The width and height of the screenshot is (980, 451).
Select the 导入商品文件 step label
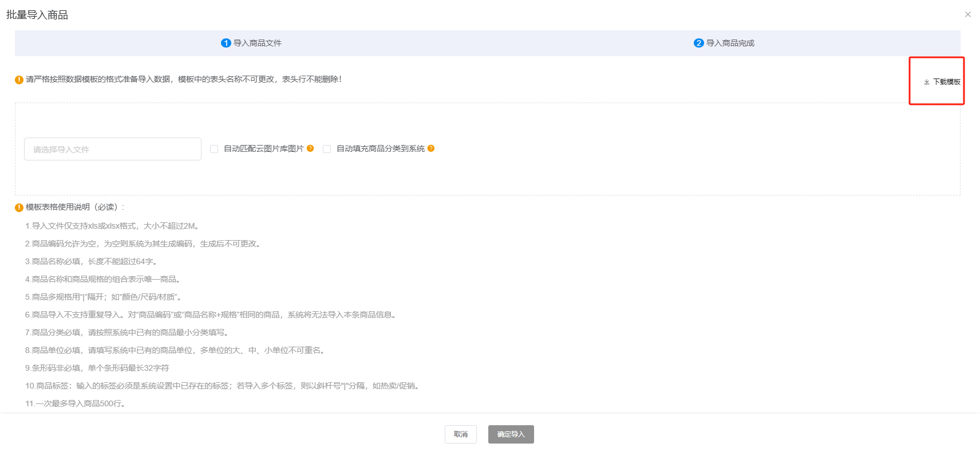pos(257,43)
